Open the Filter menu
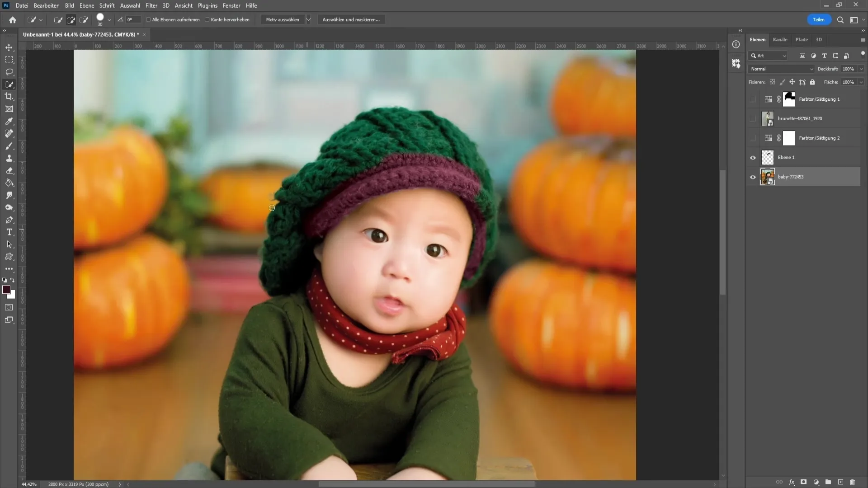 (x=151, y=5)
